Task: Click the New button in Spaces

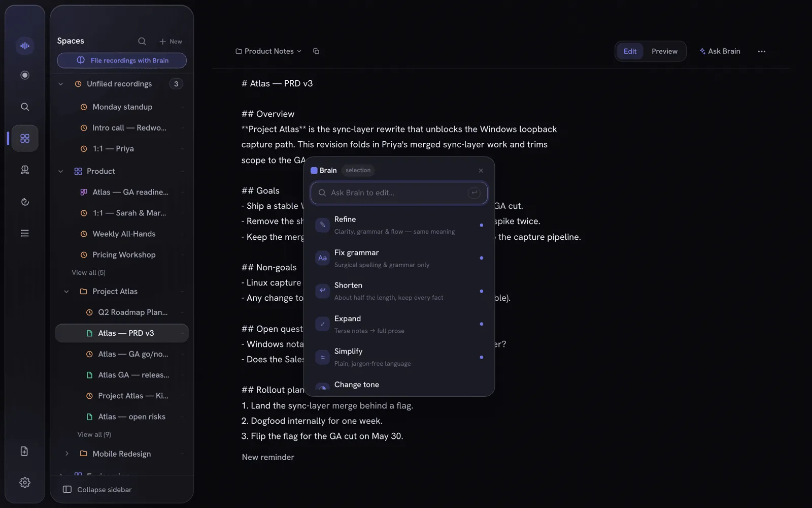Action: 171,42
